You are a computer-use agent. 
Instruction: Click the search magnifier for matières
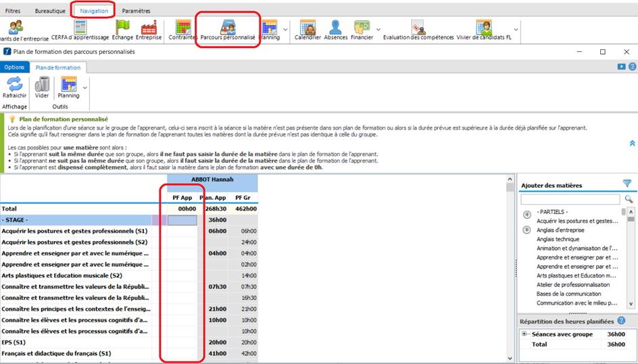coord(629,199)
